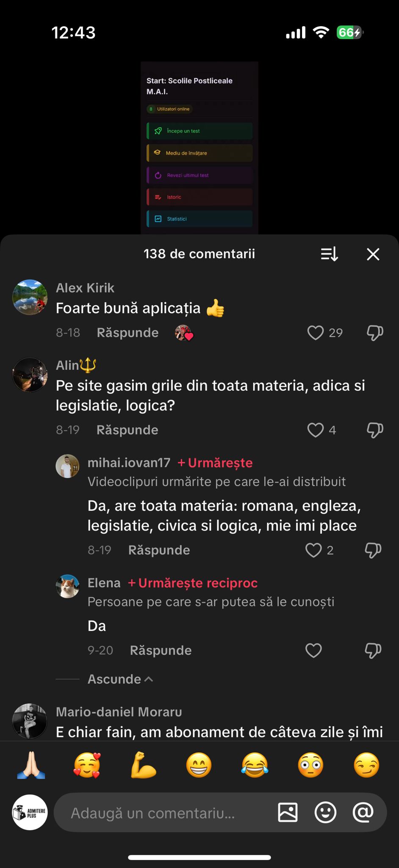Attach an image to the comment
The width and height of the screenshot is (399, 868).
[x=288, y=812]
